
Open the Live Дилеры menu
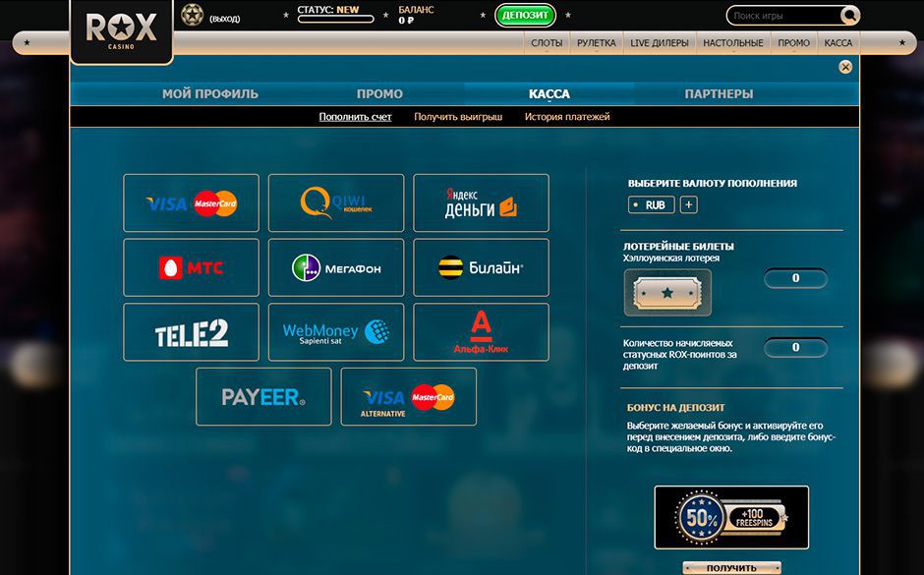click(x=660, y=43)
